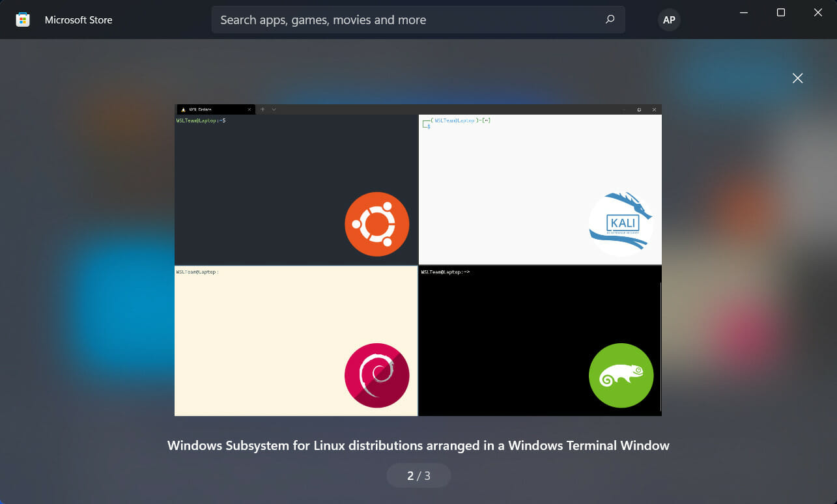Image resolution: width=837 pixels, height=504 pixels.
Task: Close the screenshot viewer overlay
Action: point(797,78)
